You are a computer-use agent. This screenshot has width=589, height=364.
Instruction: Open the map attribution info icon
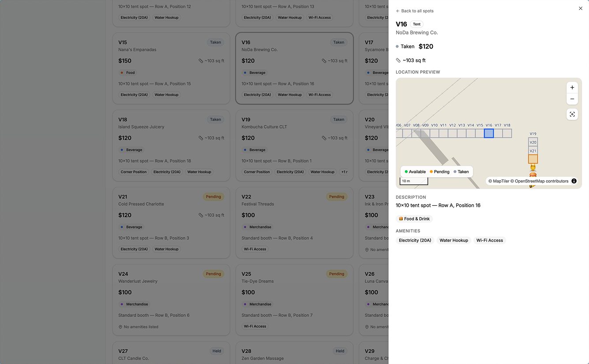pos(574,181)
